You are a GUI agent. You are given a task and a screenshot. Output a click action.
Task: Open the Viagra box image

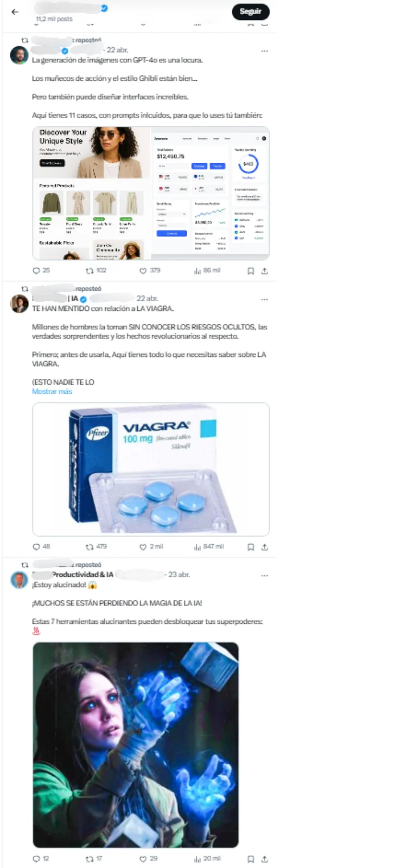tap(151, 469)
